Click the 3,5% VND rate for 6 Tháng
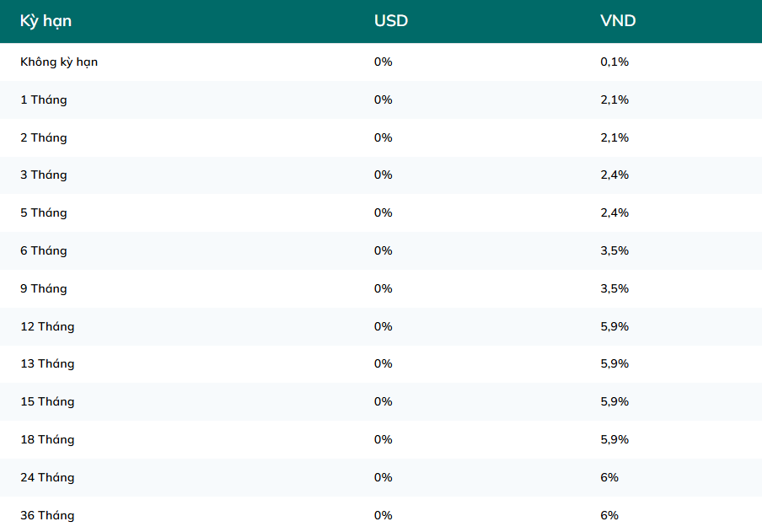This screenshot has width=762, height=532. click(x=614, y=250)
